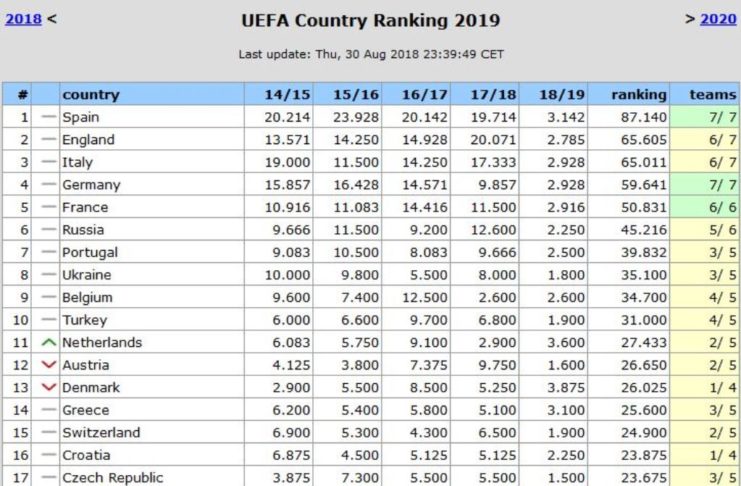Select Germany in the country list
Viewport: 741px width, 486px height.
click(91, 185)
